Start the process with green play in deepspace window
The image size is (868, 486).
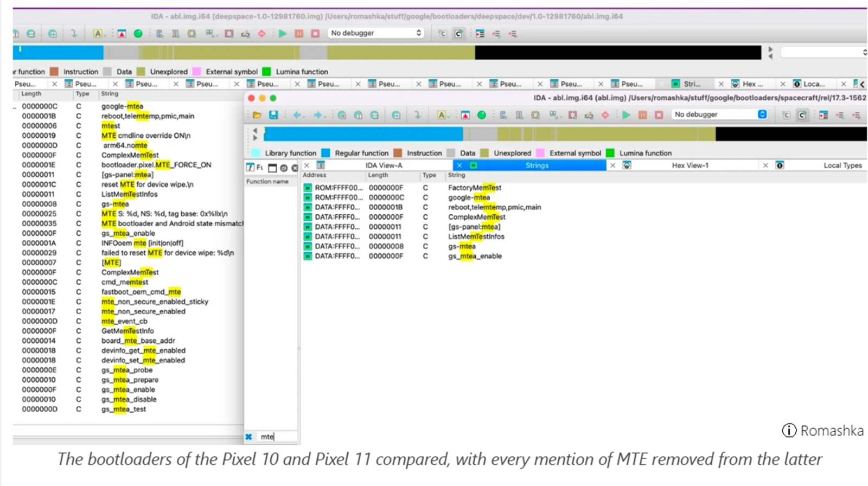(x=283, y=34)
